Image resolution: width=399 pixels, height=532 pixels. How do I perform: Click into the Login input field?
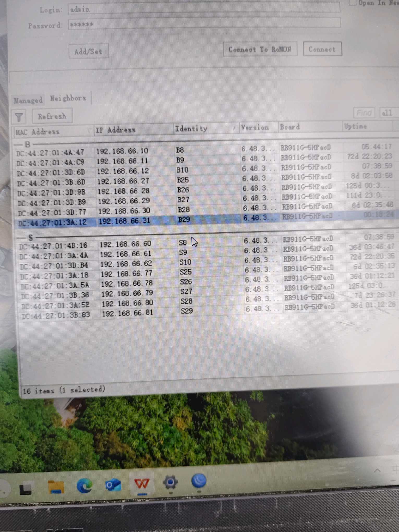click(x=203, y=9)
